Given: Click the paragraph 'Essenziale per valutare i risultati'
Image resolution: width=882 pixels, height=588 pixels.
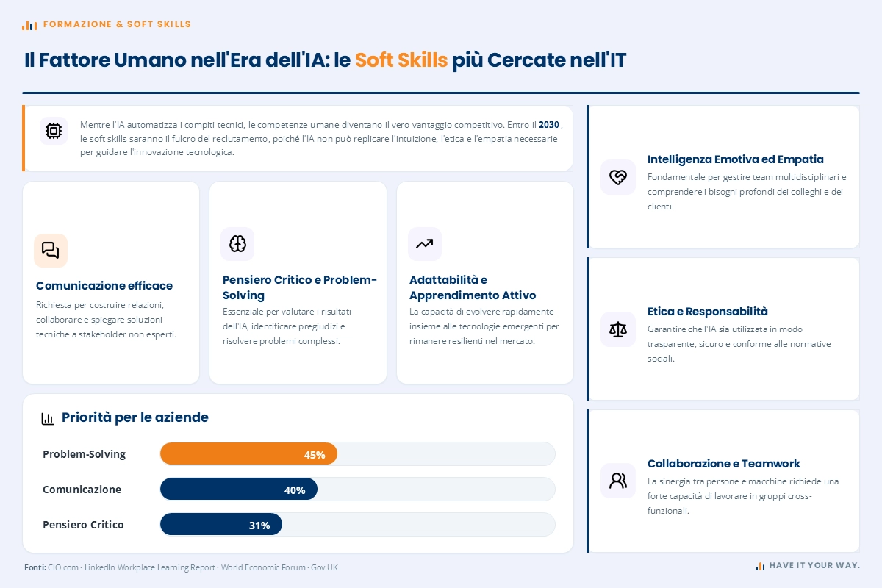Looking at the screenshot, I should (288, 326).
